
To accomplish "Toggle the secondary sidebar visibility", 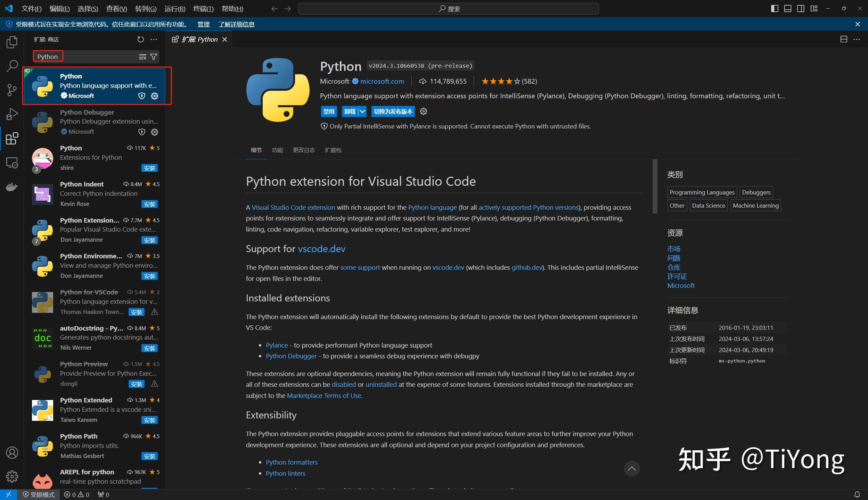I will tap(800, 8).
